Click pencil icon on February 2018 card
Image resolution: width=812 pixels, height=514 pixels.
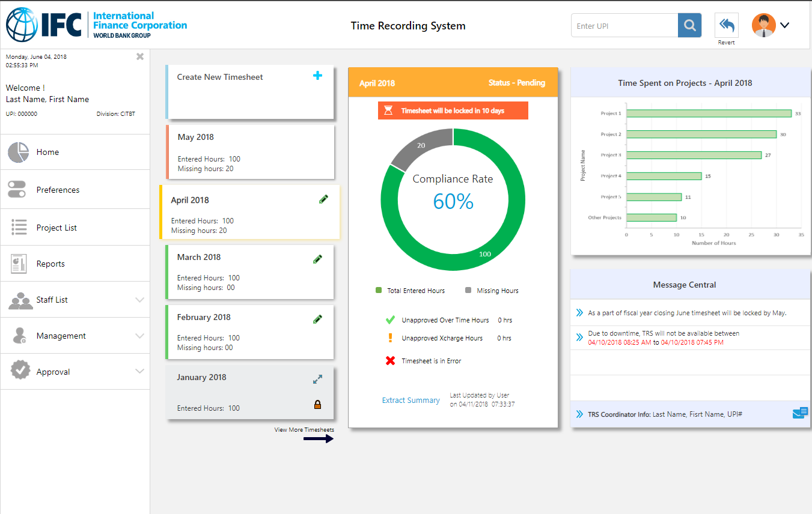point(317,319)
